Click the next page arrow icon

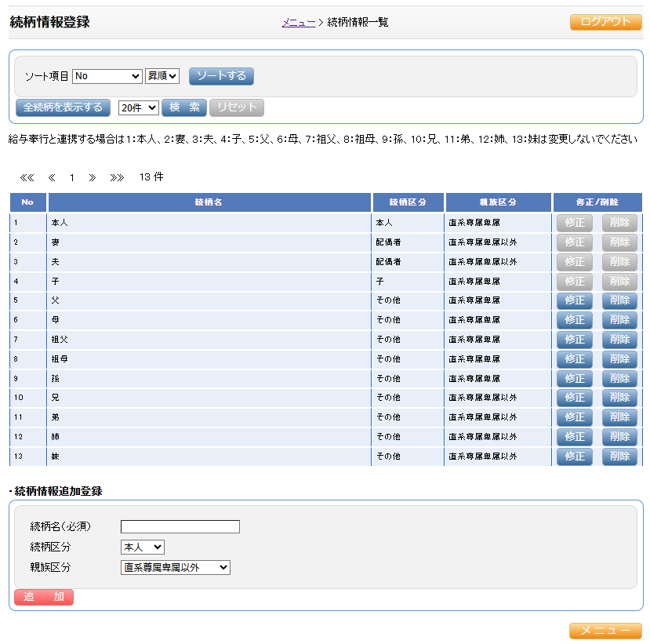coord(93,177)
